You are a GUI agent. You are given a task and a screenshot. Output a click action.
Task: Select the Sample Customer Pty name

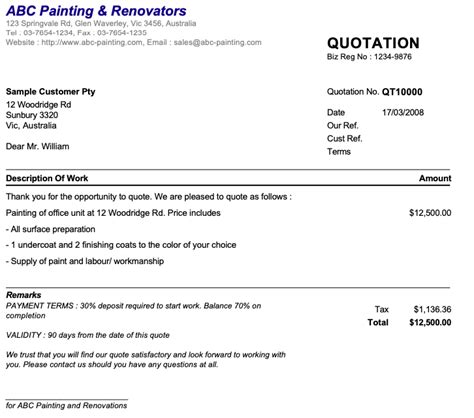tap(50, 92)
